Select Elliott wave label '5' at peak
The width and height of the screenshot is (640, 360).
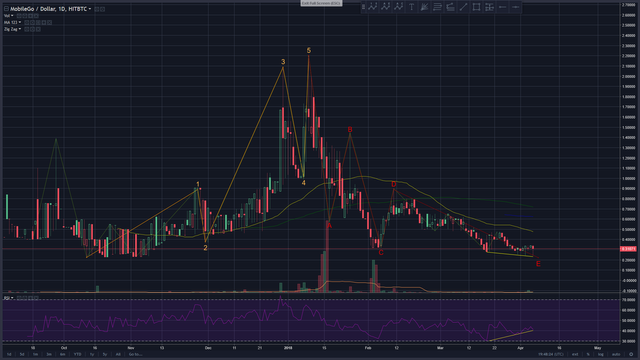[309, 51]
